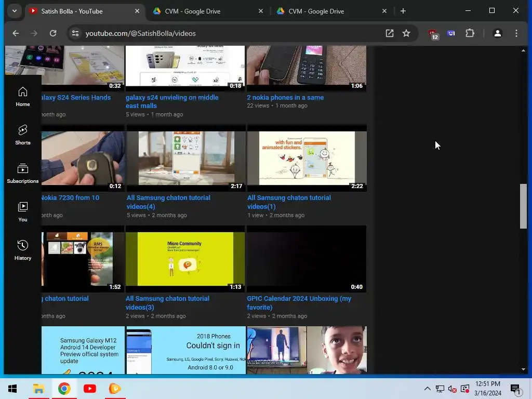Expand the tab search dropdown
Screen dimensions: 532x399
coord(14,11)
